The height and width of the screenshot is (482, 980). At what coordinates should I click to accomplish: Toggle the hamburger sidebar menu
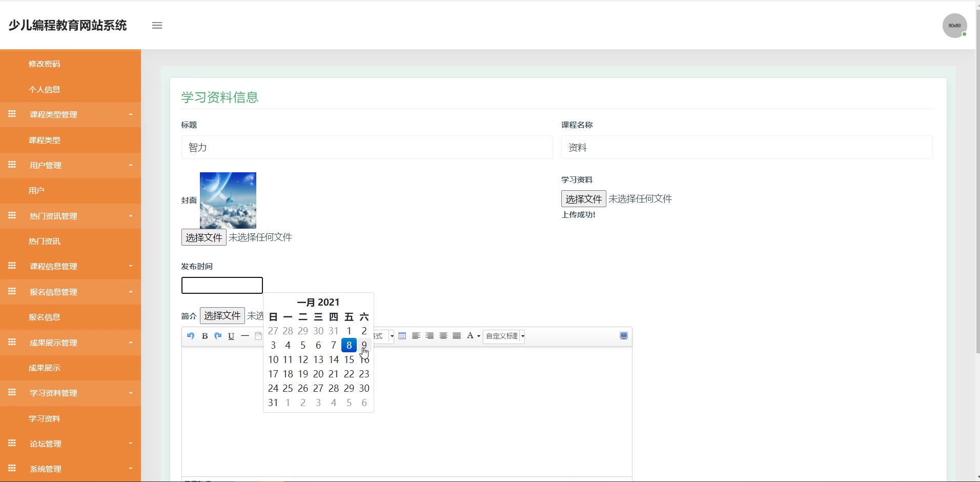157,25
